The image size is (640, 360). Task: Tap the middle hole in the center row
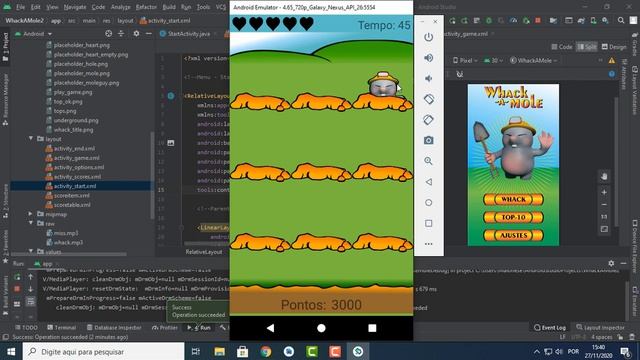(321, 172)
